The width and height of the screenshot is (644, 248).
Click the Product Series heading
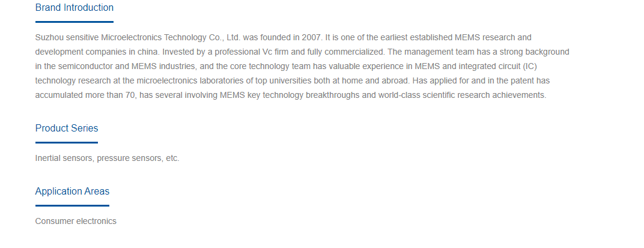click(x=67, y=129)
